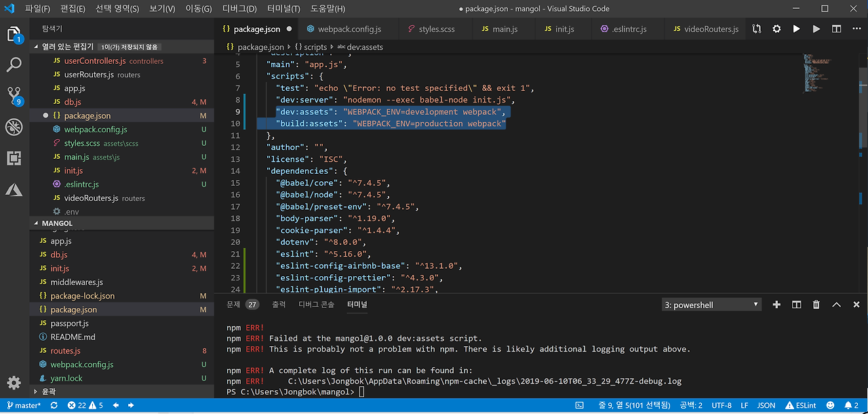The height and width of the screenshot is (414, 868).
Task: Split the terminal pane
Action: [x=797, y=305]
